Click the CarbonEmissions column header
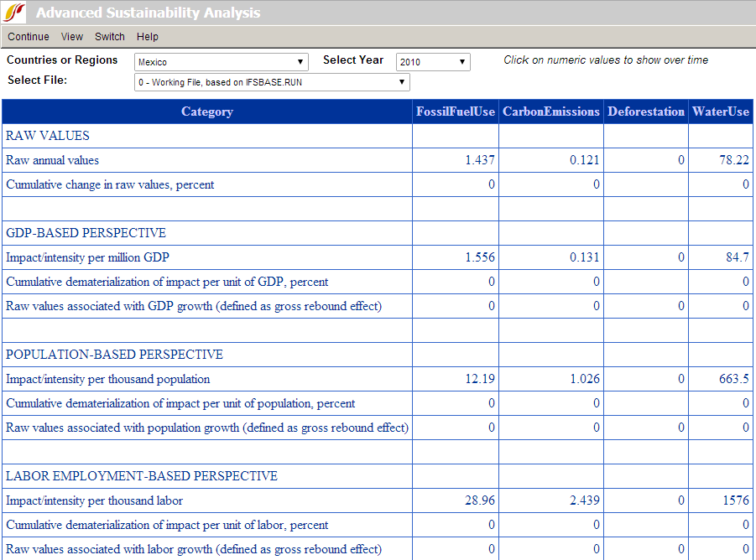 coord(551,111)
